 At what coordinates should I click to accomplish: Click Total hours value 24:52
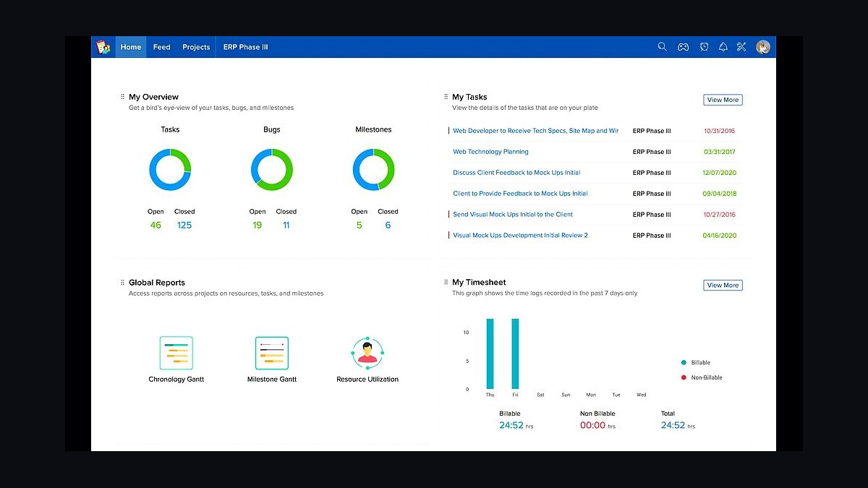pyautogui.click(x=673, y=425)
